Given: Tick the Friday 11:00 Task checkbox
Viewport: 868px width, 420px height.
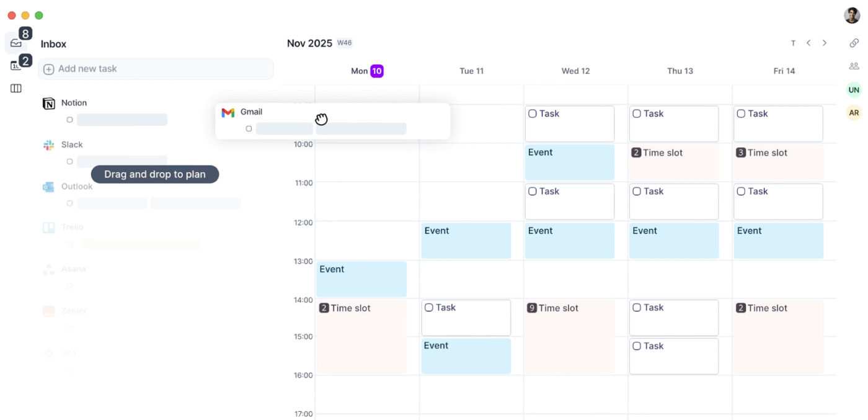Looking at the screenshot, I should pos(741,191).
